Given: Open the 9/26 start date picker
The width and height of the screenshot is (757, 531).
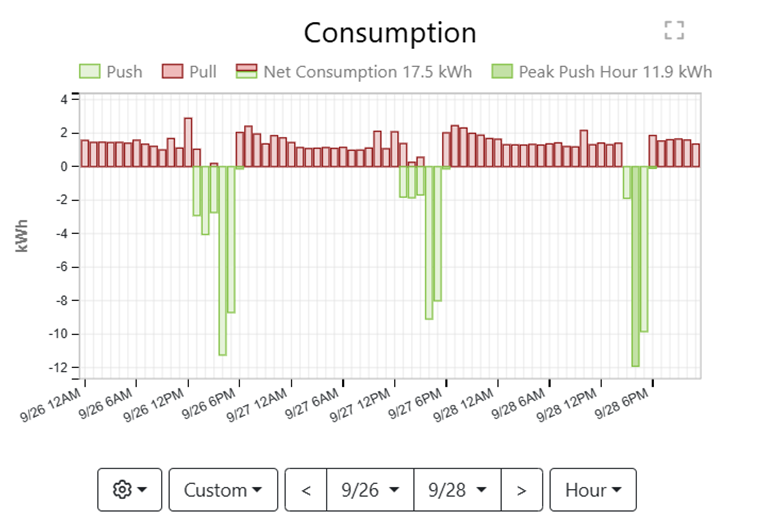Looking at the screenshot, I should coord(370,490).
